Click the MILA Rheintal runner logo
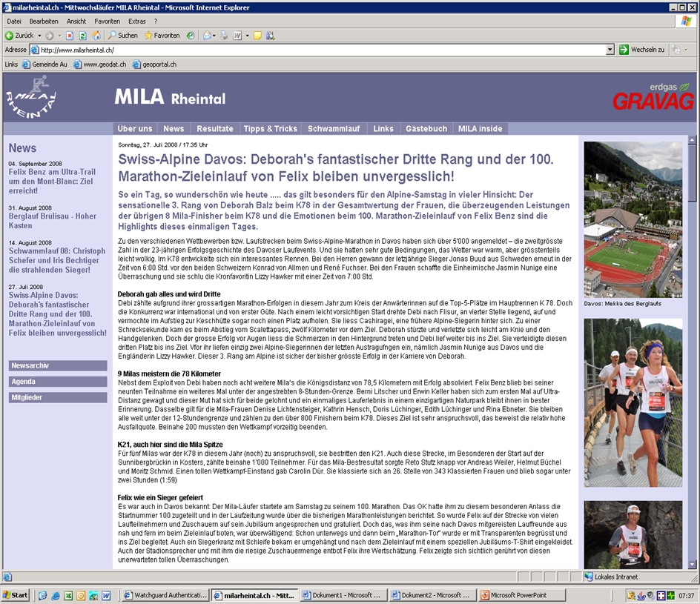Screen dimensions: 700x604 point(31,97)
